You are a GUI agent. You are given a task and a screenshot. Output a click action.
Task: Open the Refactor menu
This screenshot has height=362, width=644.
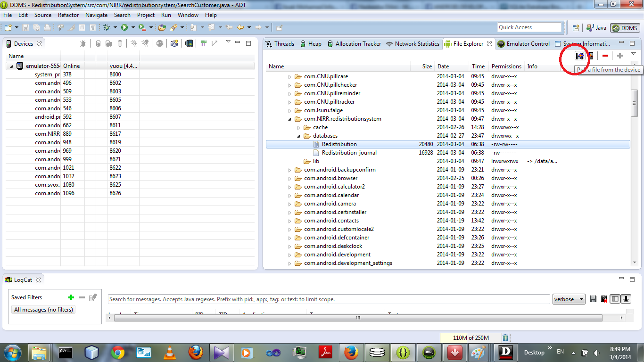68,15
